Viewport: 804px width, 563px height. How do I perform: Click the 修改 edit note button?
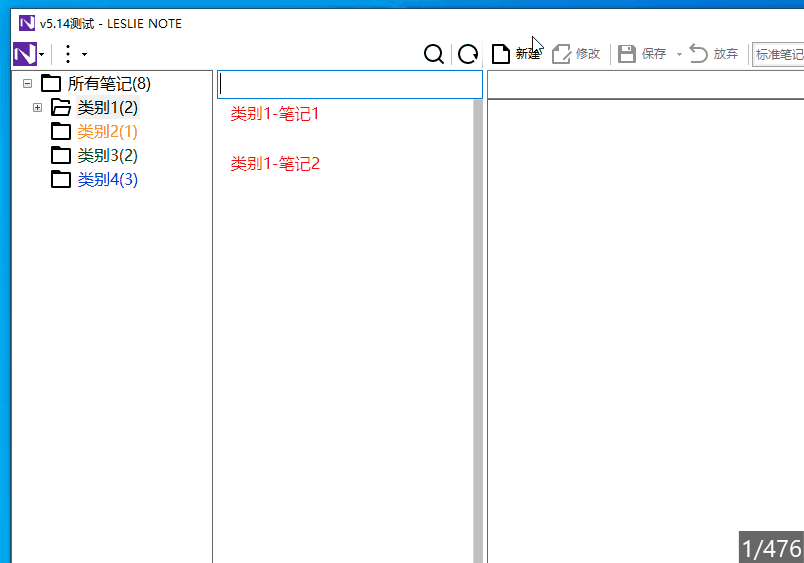tap(576, 54)
